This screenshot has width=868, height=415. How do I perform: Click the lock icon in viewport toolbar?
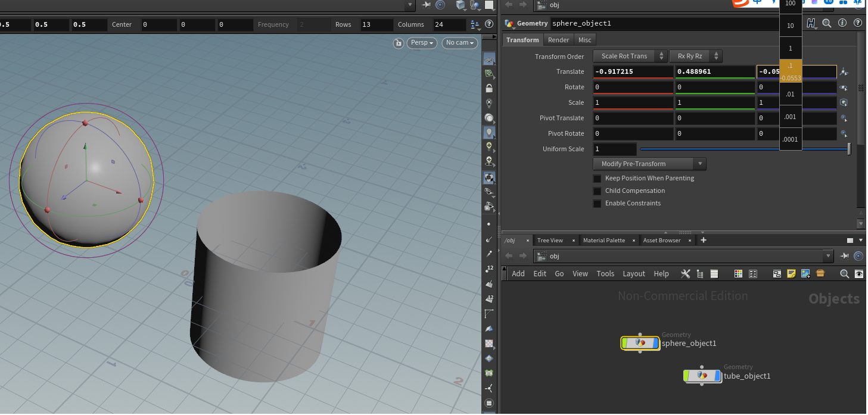point(489,89)
